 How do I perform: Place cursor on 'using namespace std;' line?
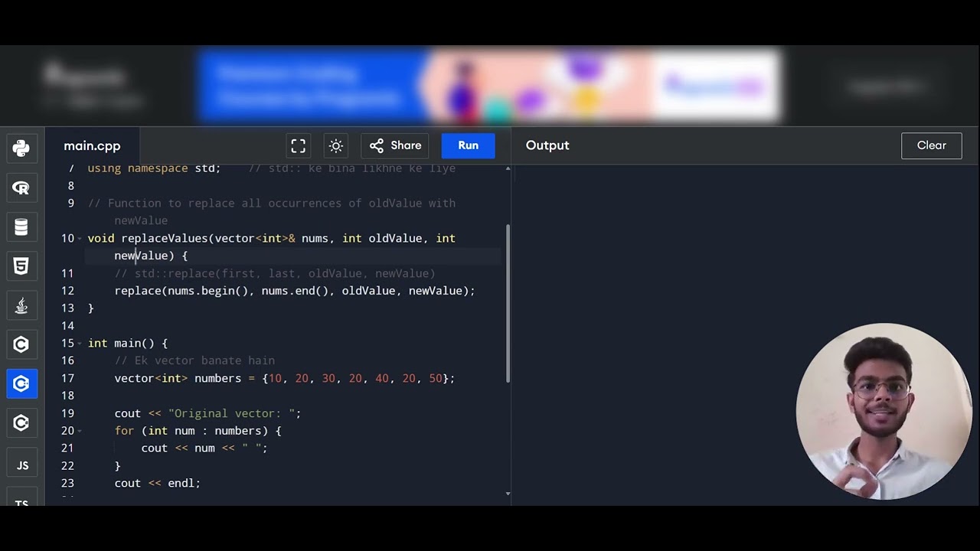coord(154,168)
